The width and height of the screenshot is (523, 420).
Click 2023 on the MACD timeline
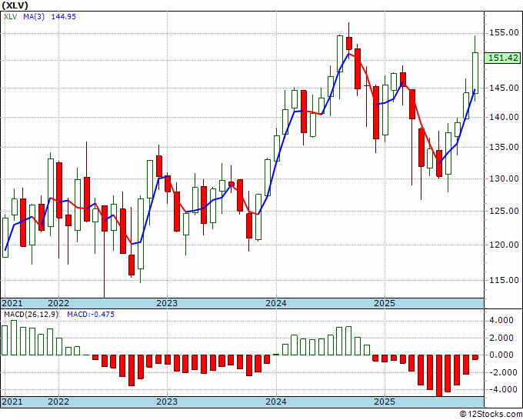tap(167, 402)
